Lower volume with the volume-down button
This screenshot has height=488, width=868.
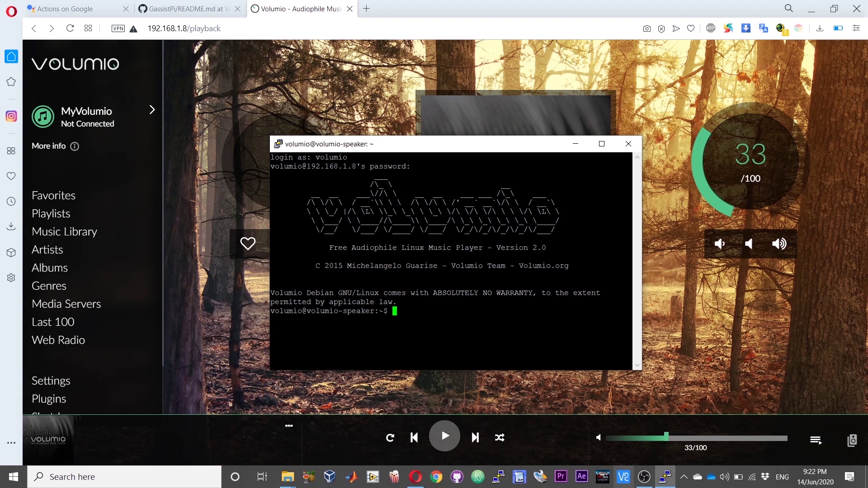click(x=720, y=244)
